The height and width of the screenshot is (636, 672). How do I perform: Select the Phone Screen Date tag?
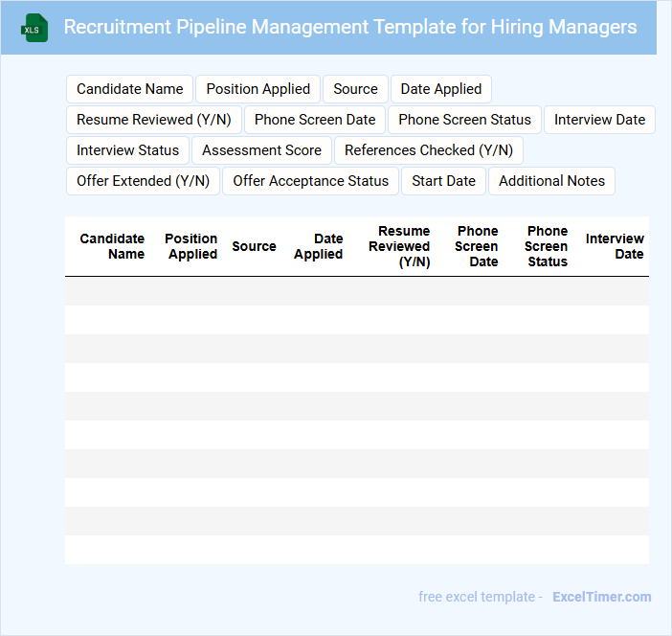click(x=315, y=120)
